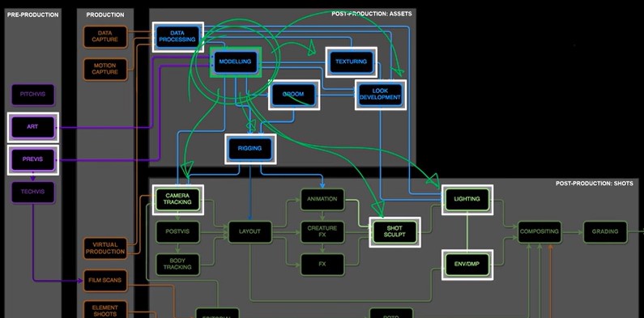Click the Art node in Pre-Production
644x318 pixels.
(x=33, y=127)
